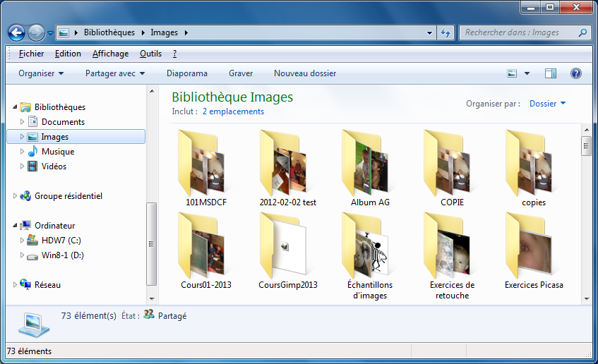Open the arrow after Images in address bar
598x364 pixels.
[186, 32]
